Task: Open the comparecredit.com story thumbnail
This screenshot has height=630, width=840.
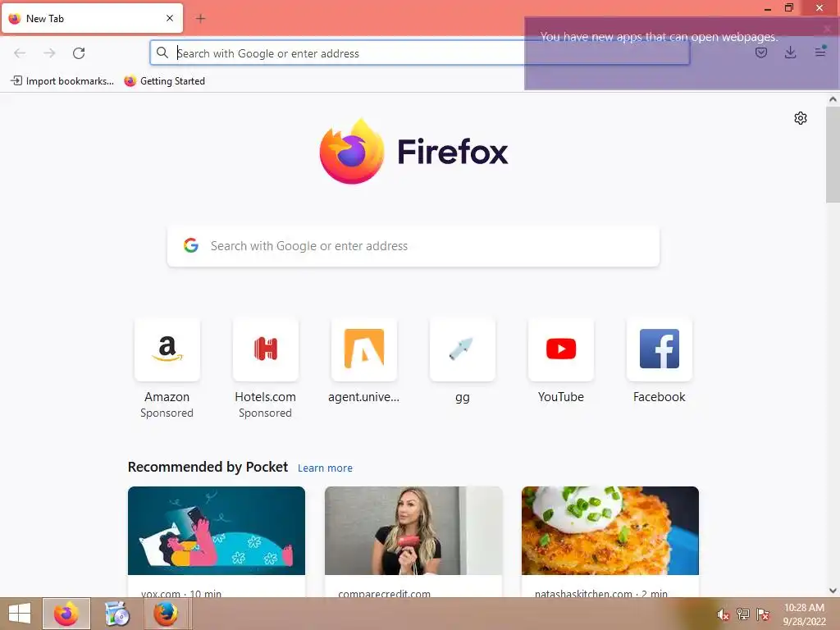Action: tap(413, 531)
